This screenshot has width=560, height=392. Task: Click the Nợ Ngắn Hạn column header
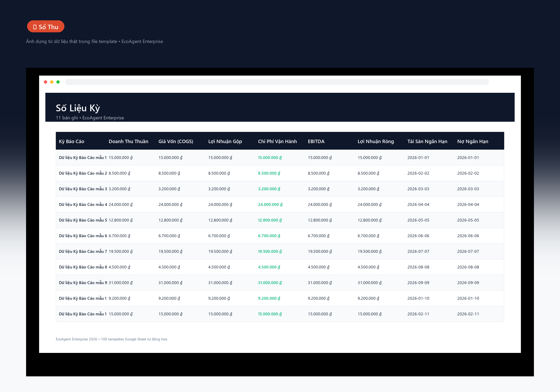[473, 141]
